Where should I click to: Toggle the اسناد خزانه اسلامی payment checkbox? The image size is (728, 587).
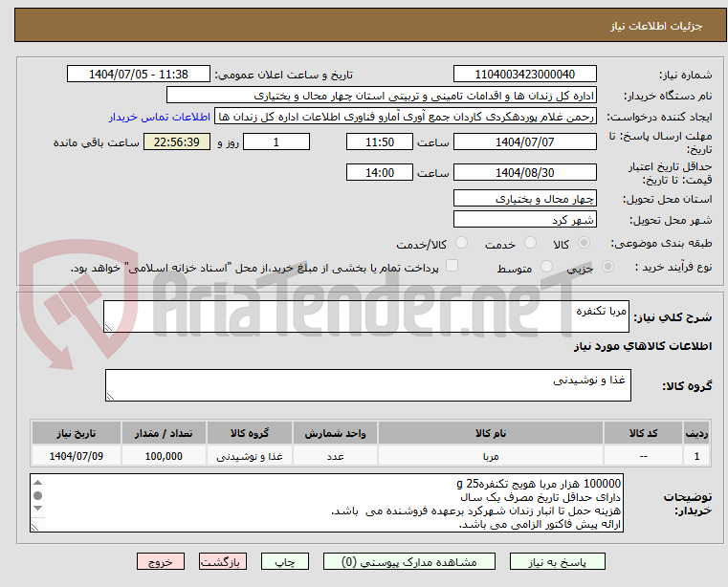(452, 266)
